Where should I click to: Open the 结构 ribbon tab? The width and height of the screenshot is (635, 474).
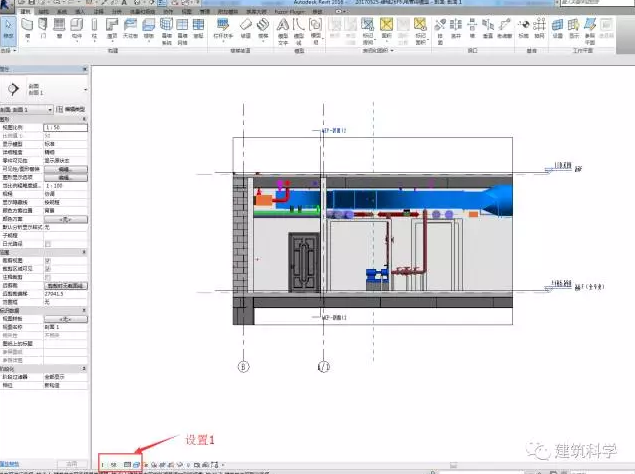[x=44, y=11]
